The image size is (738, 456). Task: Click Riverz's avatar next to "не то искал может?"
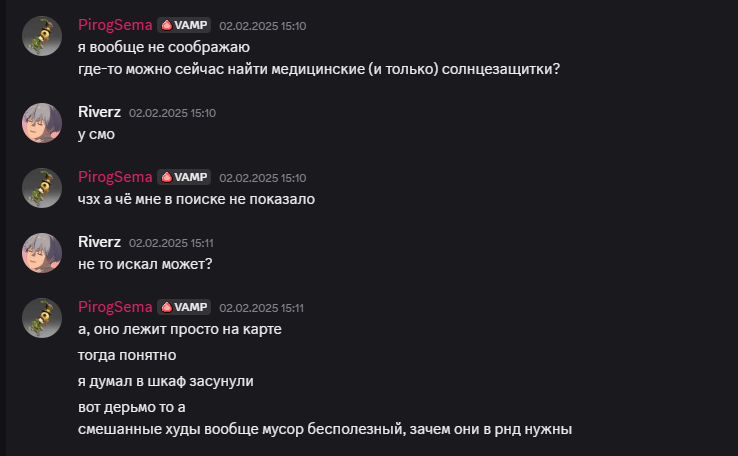click(x=42, y=253)
